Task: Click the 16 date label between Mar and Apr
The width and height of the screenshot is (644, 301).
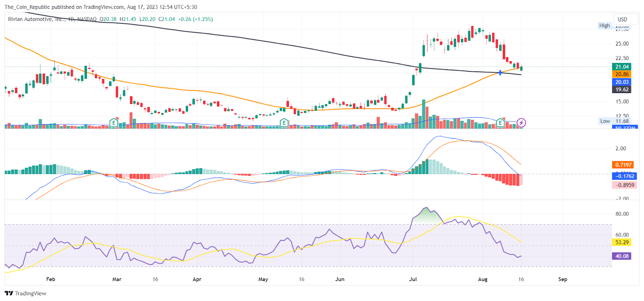Action: click(x=155, y=279)
